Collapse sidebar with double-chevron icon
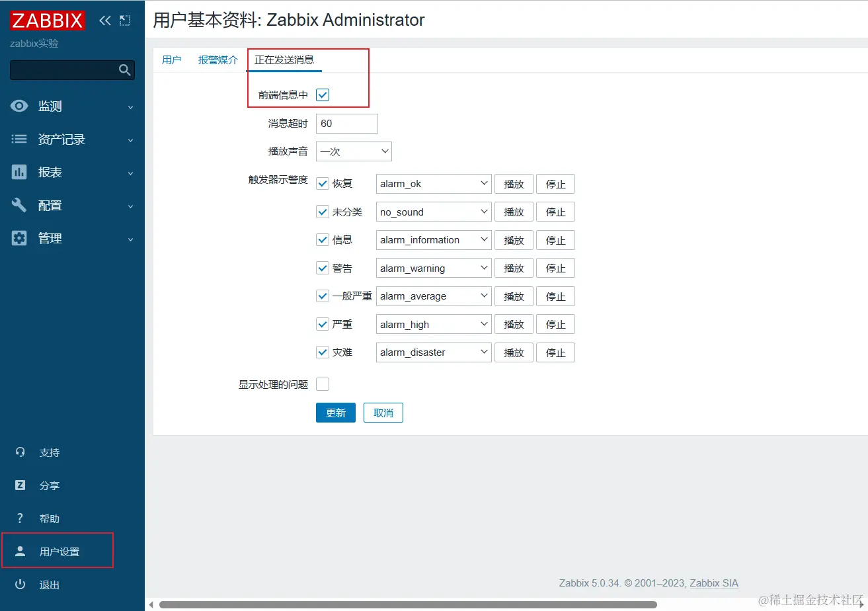Viewport: 868px width, 611px height. 105,20
